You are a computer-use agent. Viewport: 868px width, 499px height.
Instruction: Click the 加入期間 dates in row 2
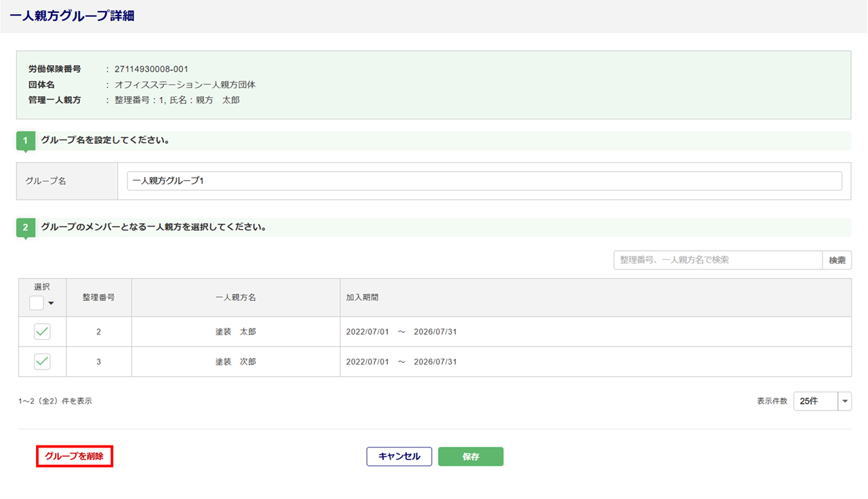click(401, 361)
